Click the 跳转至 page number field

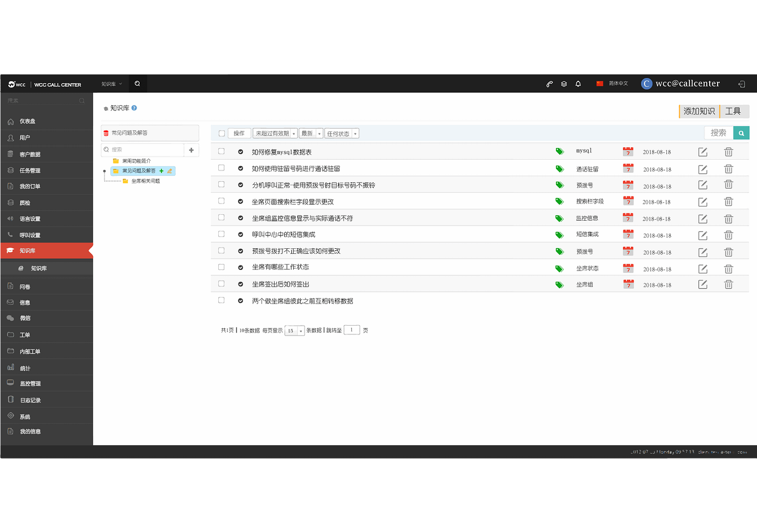pos(351,330)
